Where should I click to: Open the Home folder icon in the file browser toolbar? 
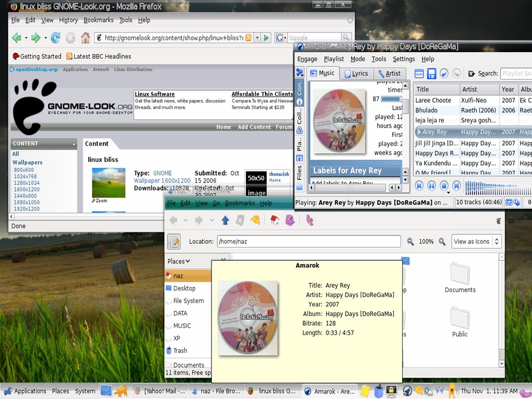[x=274, y=220]
